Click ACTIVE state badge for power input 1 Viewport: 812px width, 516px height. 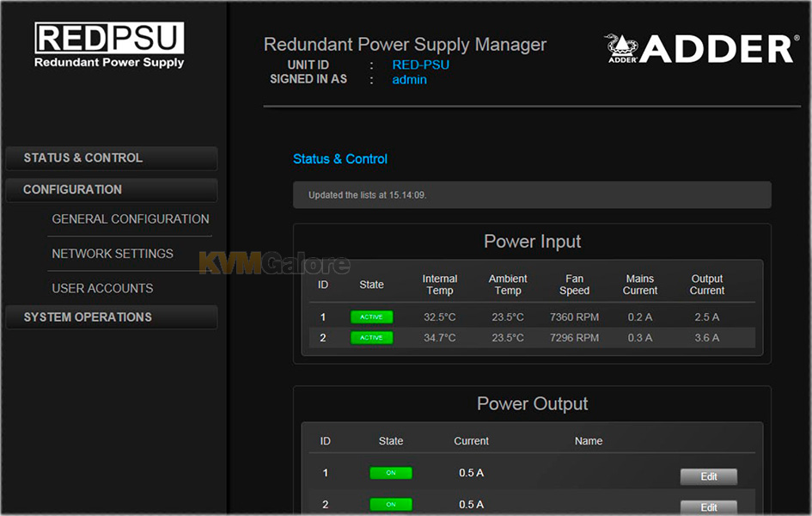(372, 317)
